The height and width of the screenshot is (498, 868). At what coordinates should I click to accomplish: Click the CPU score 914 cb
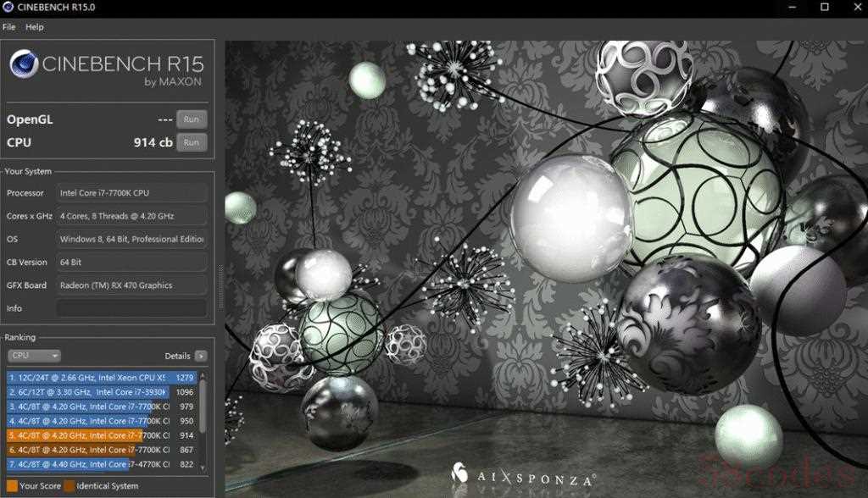click(x=153, y=142)
